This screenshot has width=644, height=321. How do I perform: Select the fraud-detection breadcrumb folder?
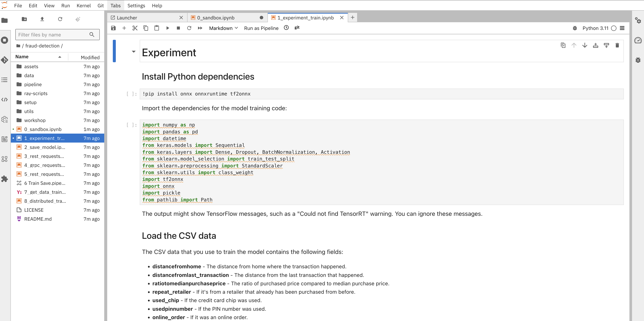click(42, 46)
